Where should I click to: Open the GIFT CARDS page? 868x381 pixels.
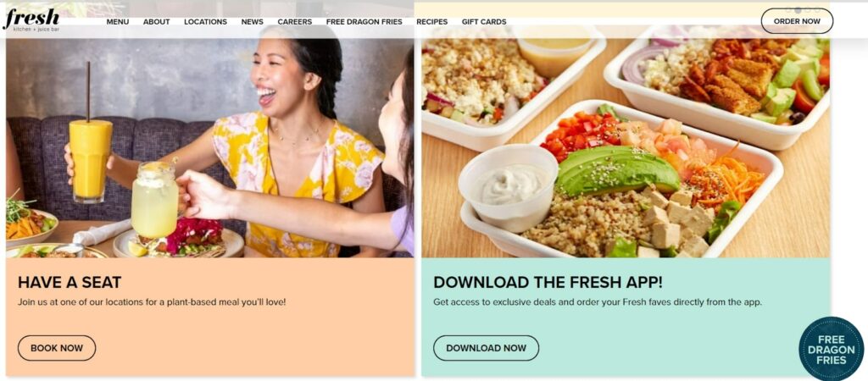484,21
